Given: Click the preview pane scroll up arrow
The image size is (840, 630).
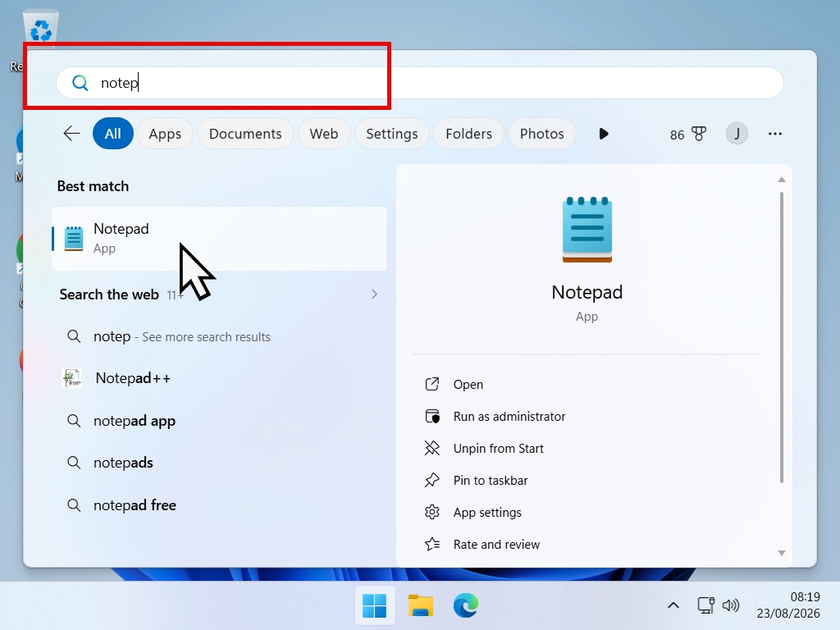Looking at the screenshot, I should tap(782, 180).
